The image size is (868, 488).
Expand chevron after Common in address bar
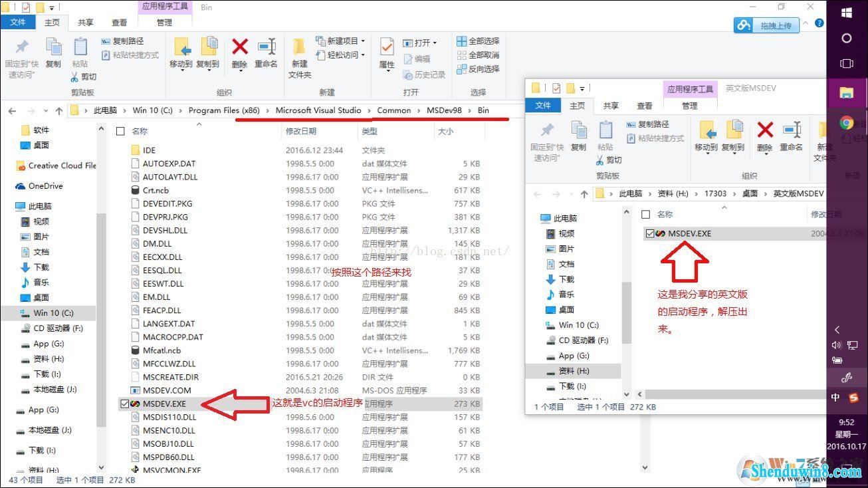(x=419, y=110)
